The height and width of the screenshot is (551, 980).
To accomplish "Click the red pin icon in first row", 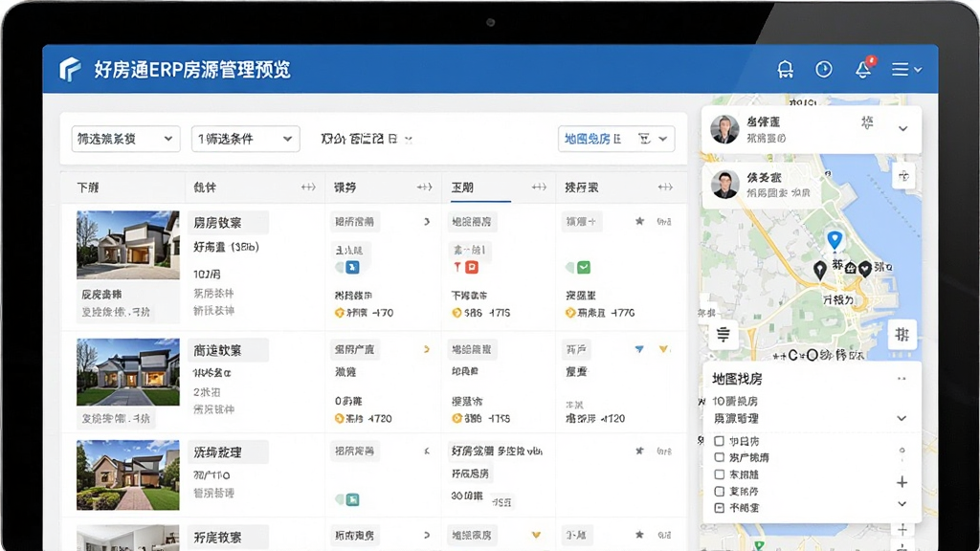I will [x=457, y=268].
